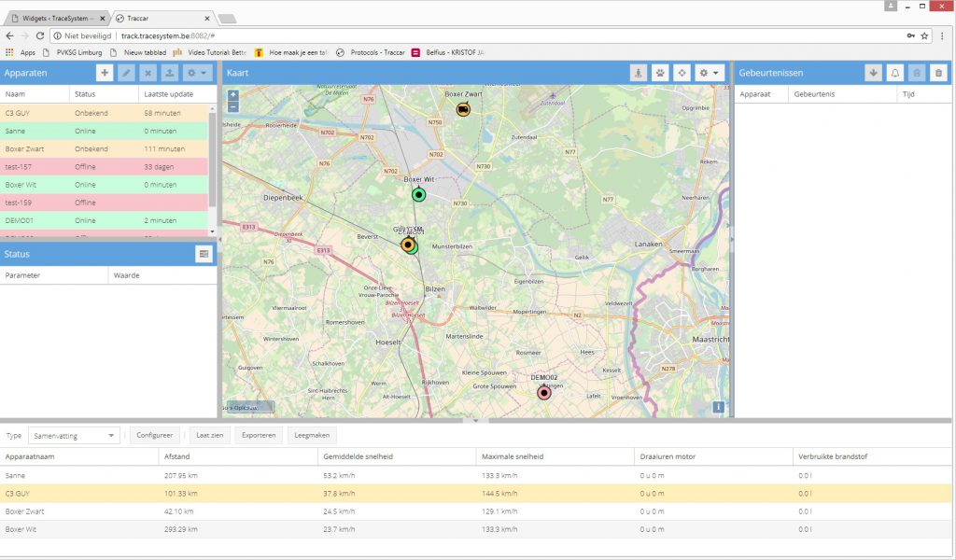Expand the map settings dropdown arrow
Image resolution: width=956 pixels, height=560 pixels.
coord(715,73)
